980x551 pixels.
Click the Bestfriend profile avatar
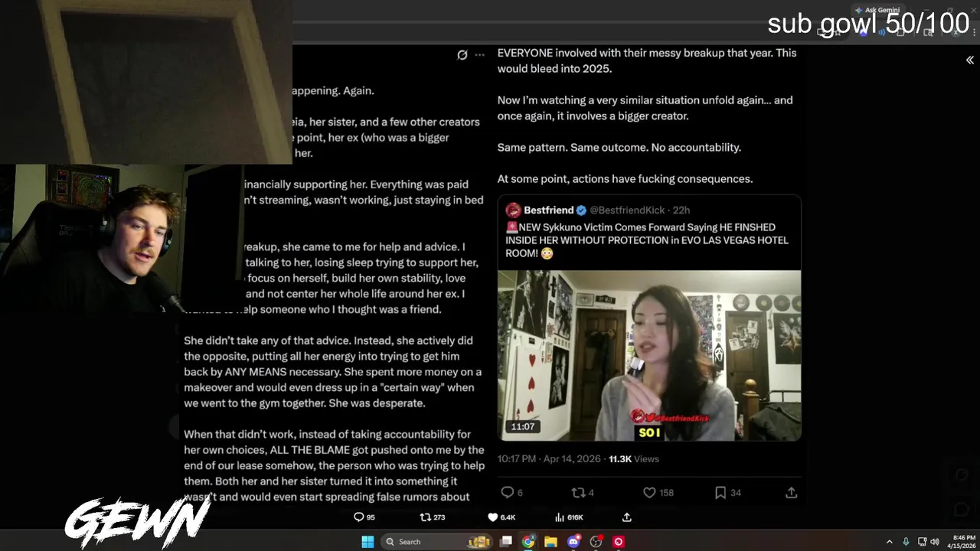(513, 210)
